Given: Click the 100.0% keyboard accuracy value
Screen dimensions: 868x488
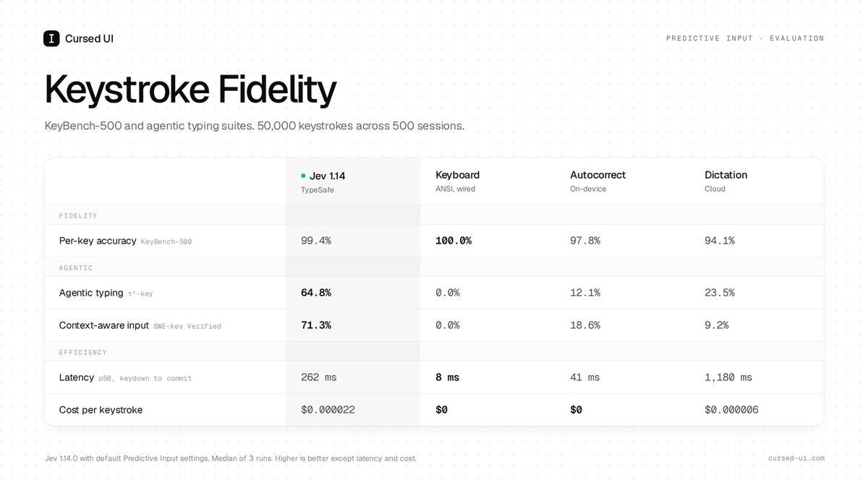Looking at the screenshot, I should [454, 241].
